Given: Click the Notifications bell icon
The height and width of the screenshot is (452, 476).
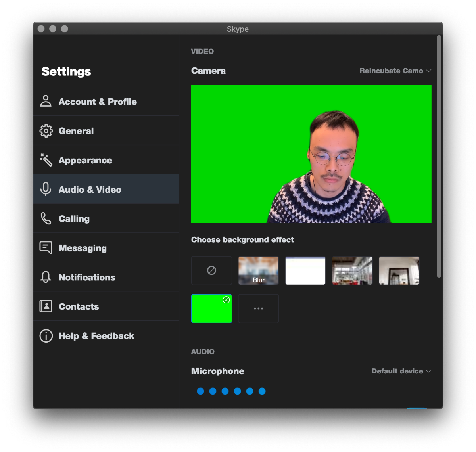Looking at the screenshot, I should click(46, 277).
